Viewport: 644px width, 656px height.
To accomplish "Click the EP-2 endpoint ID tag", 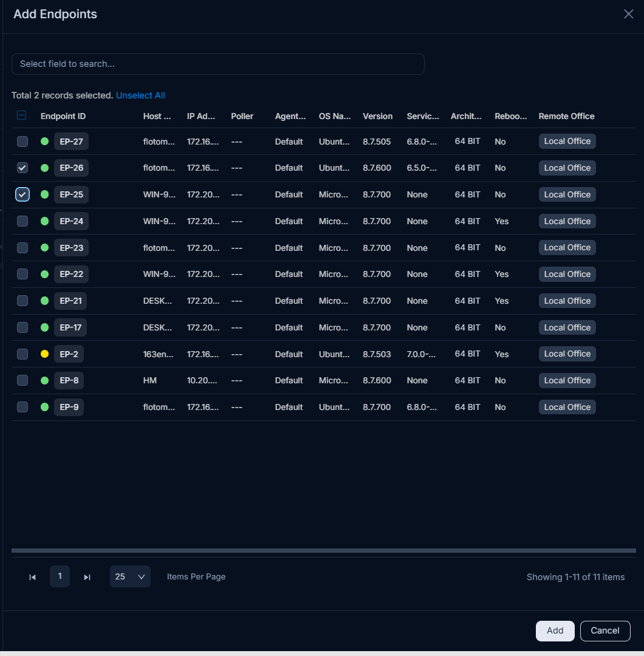I will 69,354.
